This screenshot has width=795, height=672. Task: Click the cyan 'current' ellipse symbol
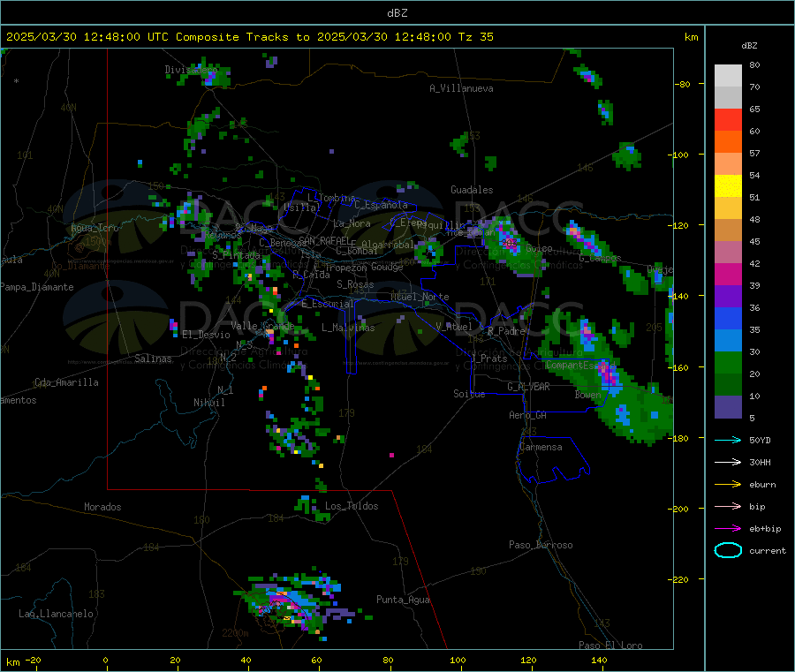[728, 550]
